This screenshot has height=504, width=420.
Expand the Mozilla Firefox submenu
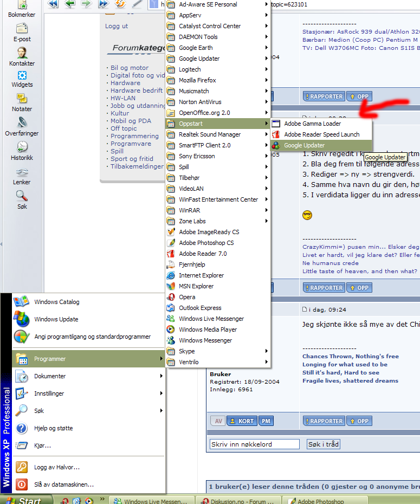[x=218, y=80]
